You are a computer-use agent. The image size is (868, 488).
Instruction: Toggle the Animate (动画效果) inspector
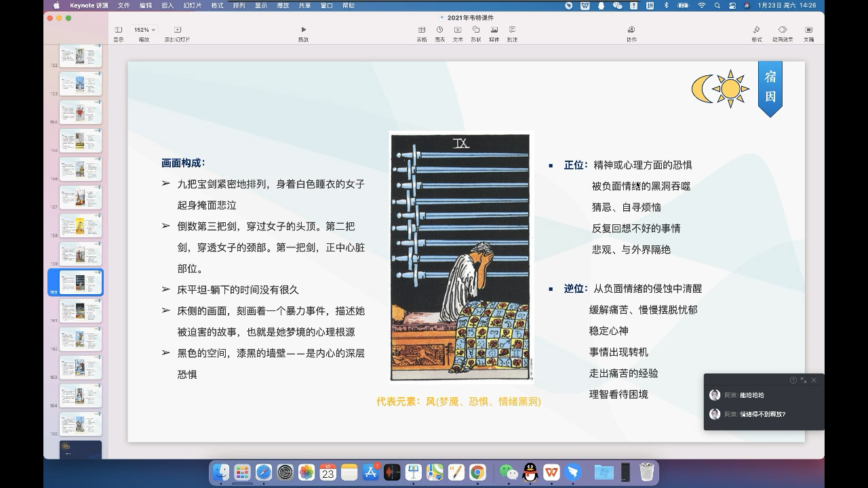tap(783, 34)
